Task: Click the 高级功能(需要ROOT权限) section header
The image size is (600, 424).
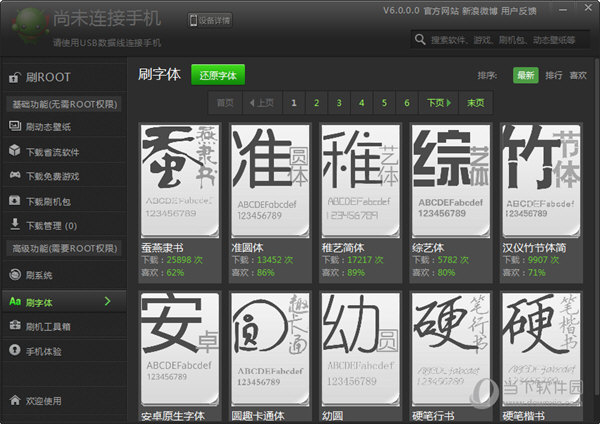Action: [x=64, y=248]
